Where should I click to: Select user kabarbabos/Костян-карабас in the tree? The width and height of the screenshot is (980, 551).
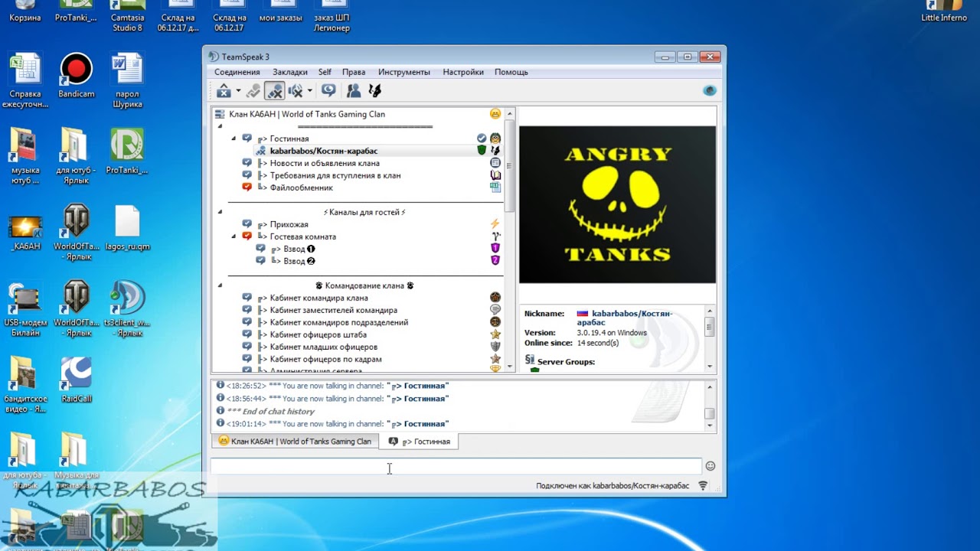(324, 151)
